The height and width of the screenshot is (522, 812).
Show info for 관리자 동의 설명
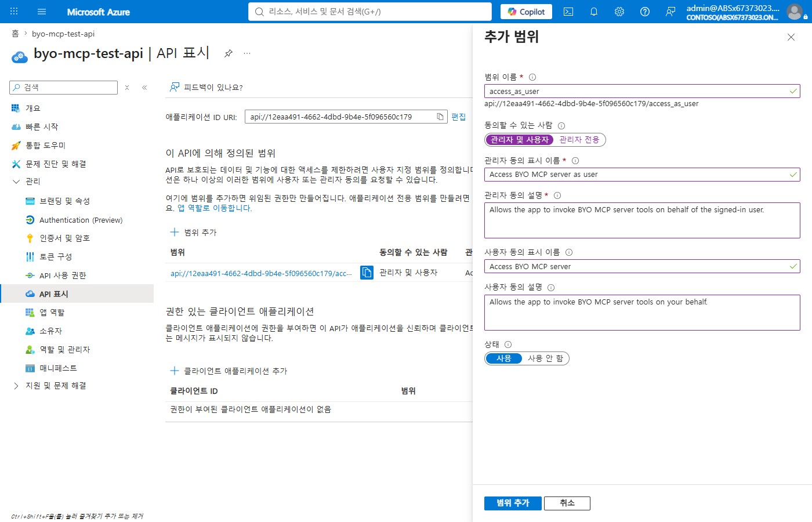557,195
